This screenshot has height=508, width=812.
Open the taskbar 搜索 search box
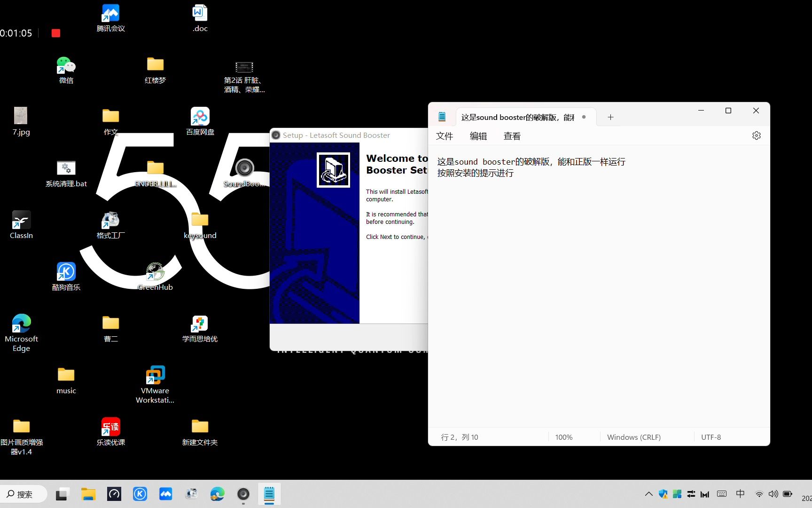(x=23, y=494)
